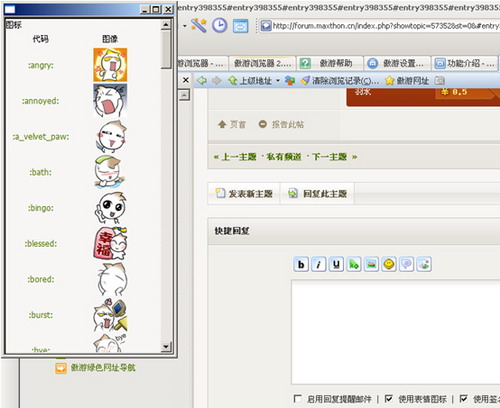
Task: Click orange icon beside 傲游绿色网址导航
Action: click(61, 368)
